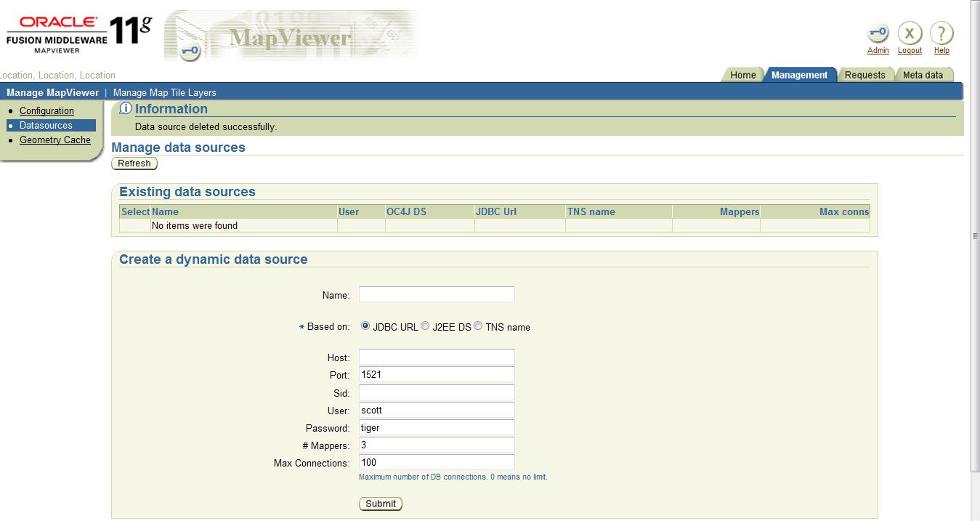This screenshot has height=521, width=980.
Task: Go to Manage Map Tile Layers
Action: (165, 92)
